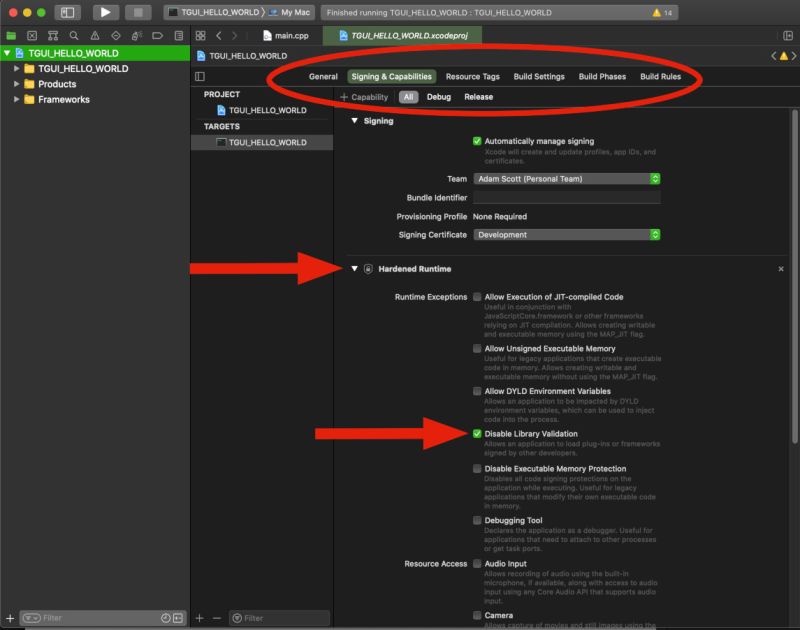The image size is (800, 630).
Task: Go back in editor history
Action: tap(218, 35)
